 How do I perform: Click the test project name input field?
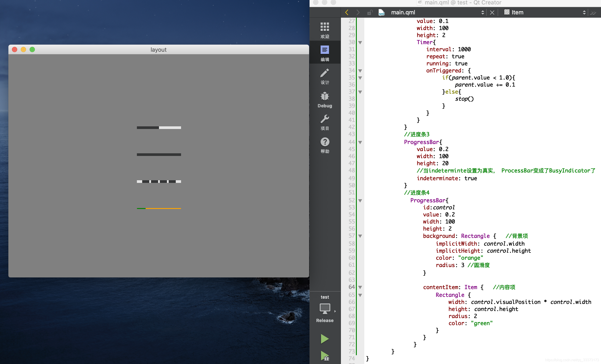pyautogui.click(x=325, y=297)
